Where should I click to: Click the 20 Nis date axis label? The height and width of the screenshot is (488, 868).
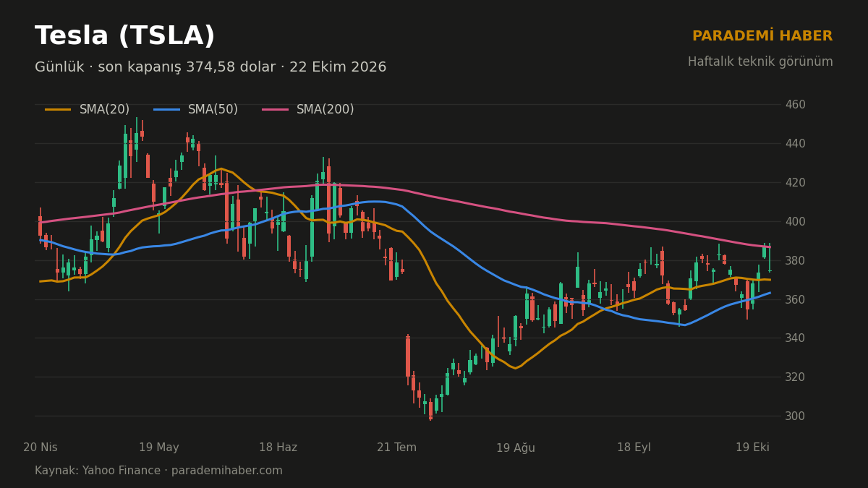(41, 448)
